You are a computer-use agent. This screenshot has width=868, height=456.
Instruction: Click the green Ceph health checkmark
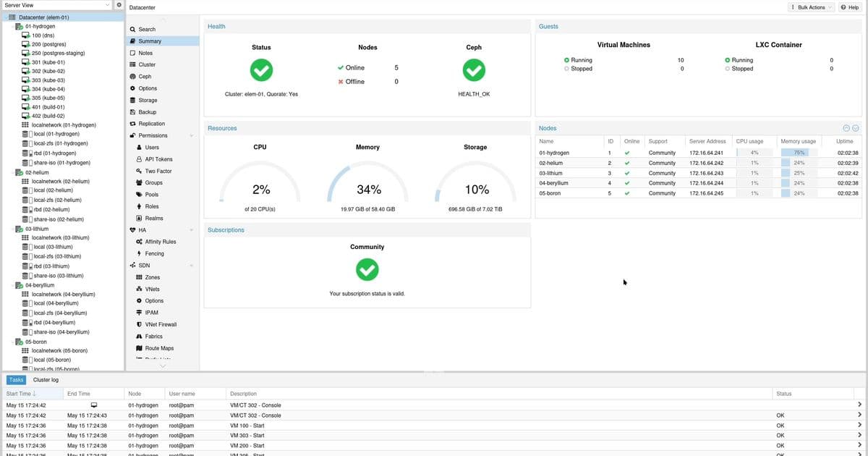click(474, 70)
